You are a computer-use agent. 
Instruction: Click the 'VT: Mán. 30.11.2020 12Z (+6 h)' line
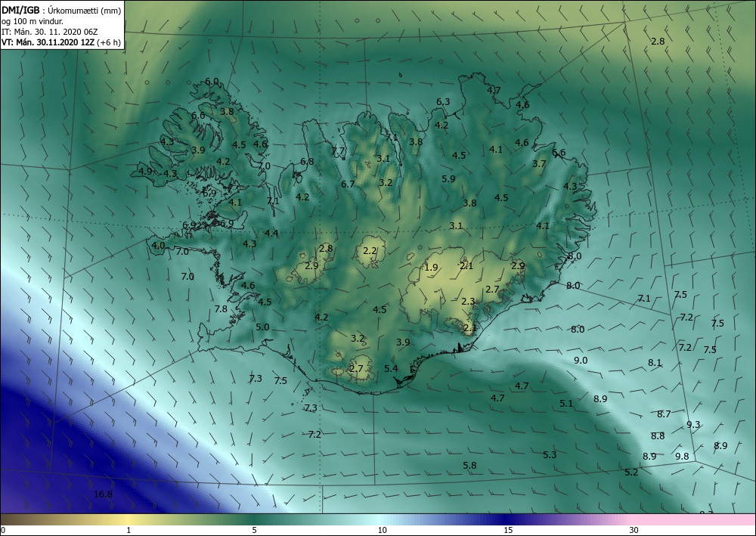click(61, 42)
